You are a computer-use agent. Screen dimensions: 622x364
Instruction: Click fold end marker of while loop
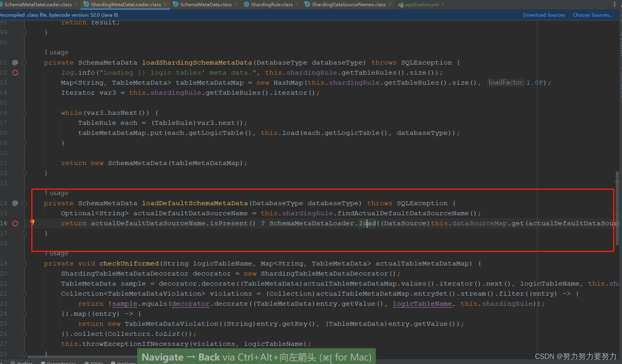tap(24, 143)
